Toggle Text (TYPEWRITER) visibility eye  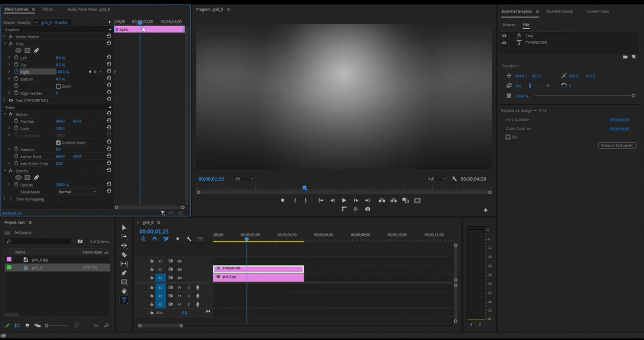click(11, 100)
